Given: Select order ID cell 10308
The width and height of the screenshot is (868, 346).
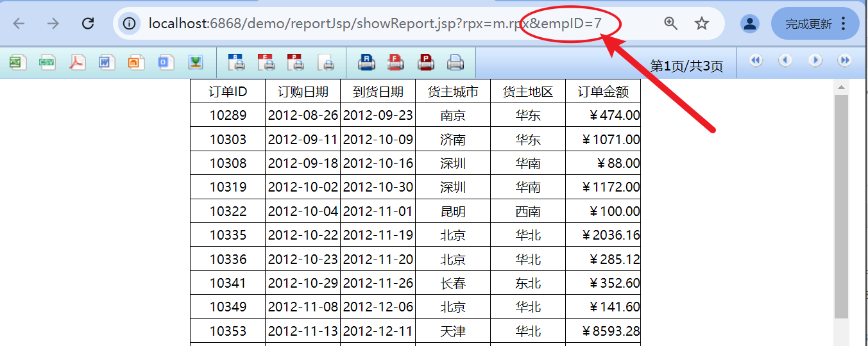Looking at the screenshot, I should coord(228,163).
